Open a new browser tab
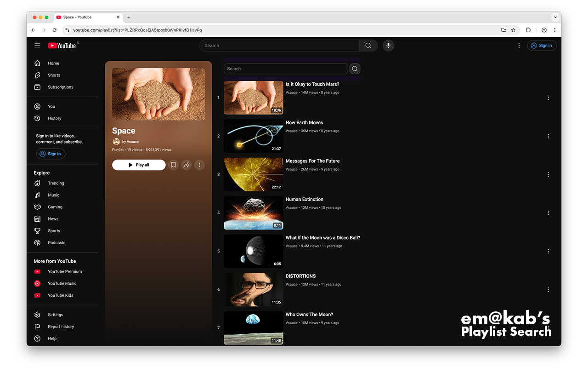This screenshot has height=368, width=588. (129, 17)
